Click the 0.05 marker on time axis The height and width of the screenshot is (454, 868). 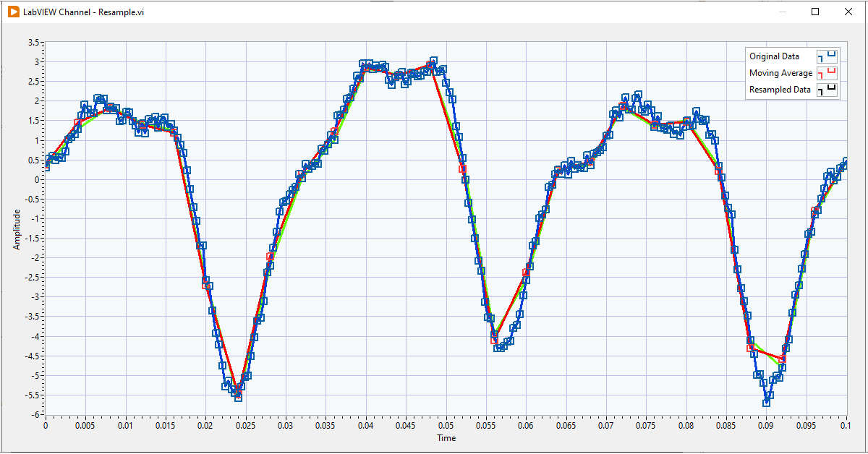(x=446, y=427)
